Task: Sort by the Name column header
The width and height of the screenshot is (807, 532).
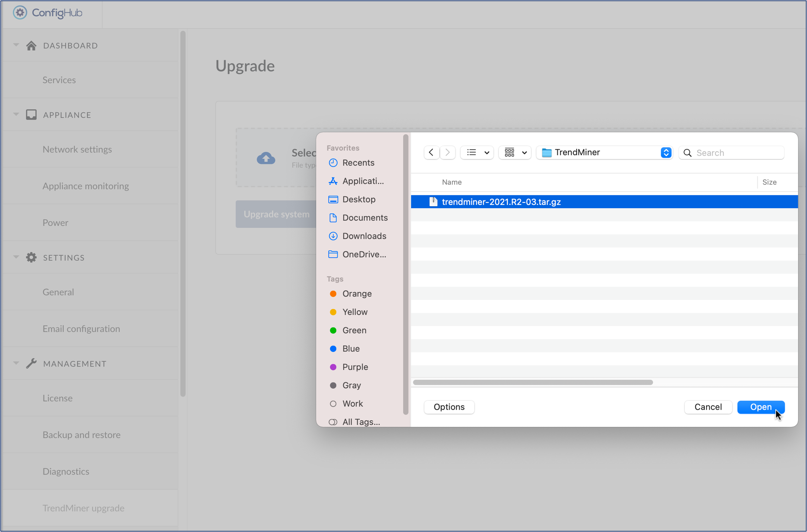Action: pyautogui.click(x=451, y=182)
